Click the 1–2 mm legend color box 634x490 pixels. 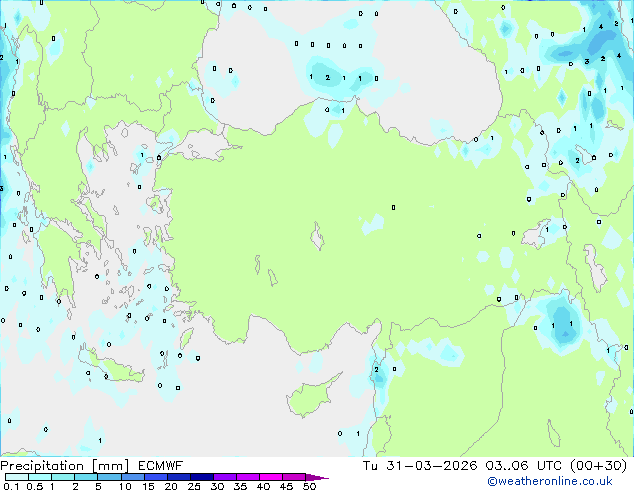pyautogui.click(x=63, y=477)
